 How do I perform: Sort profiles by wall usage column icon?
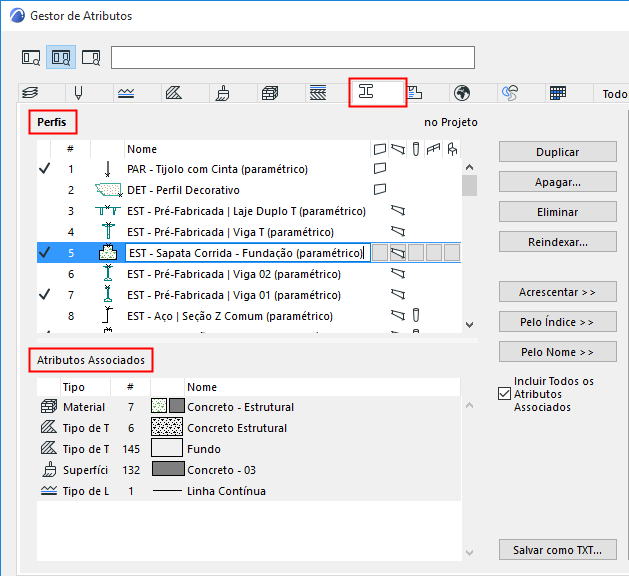point(379,149)
